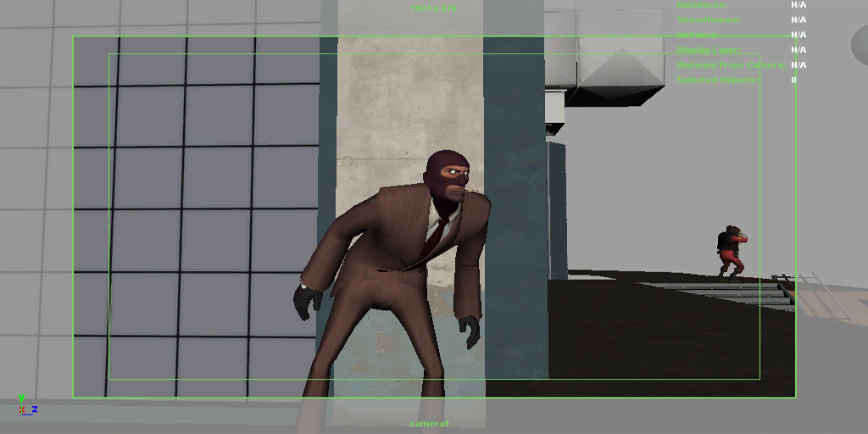This screenshot has height=434, width=868.
Task: Click the 'Backfaces:' HUD label
Action: 702,4
